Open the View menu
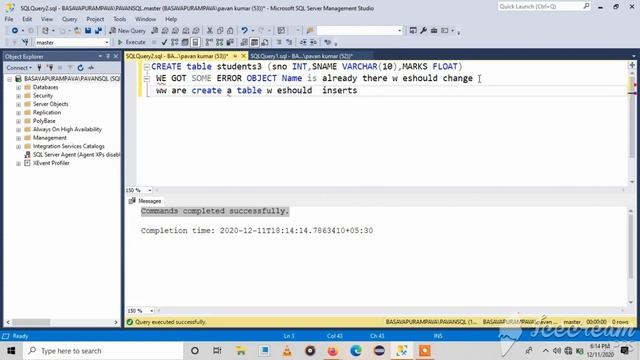 click(47, 19)
